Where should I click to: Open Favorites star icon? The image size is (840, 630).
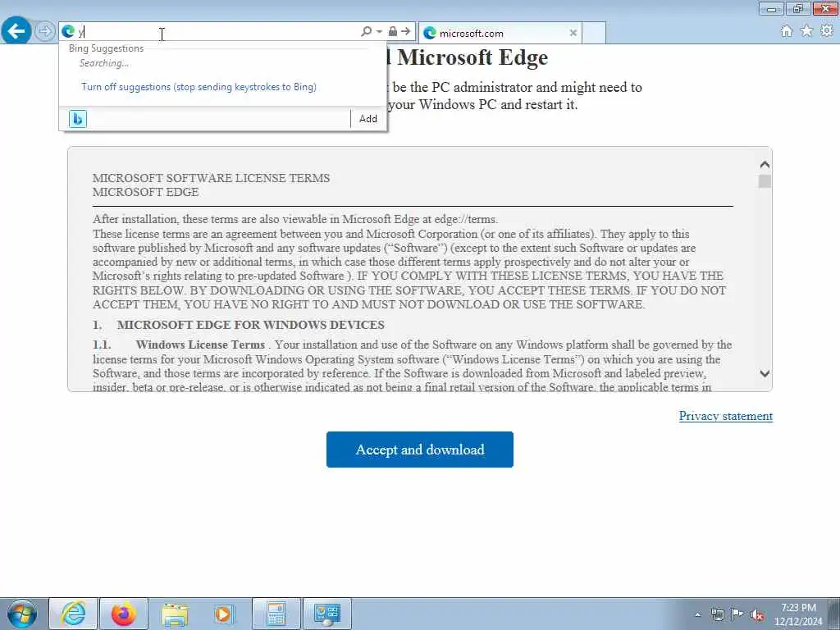(x=806, y=31)
